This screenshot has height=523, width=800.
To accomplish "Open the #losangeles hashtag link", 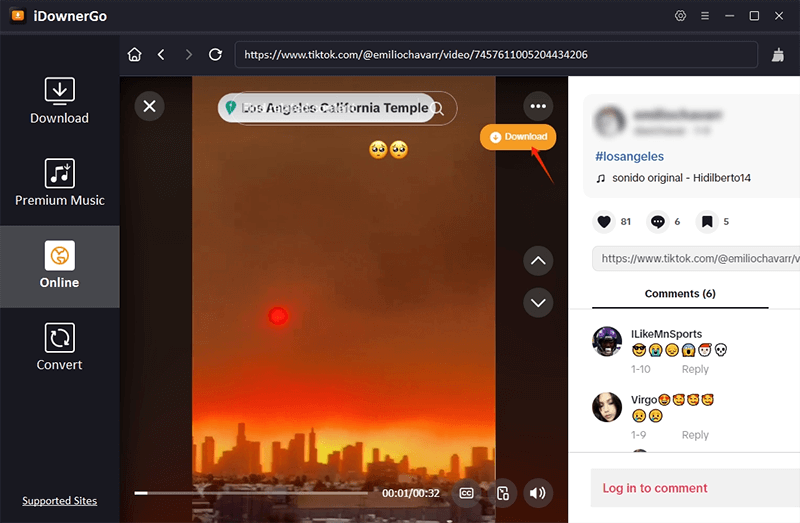I will pyautogui.click(x=630, y=156).
